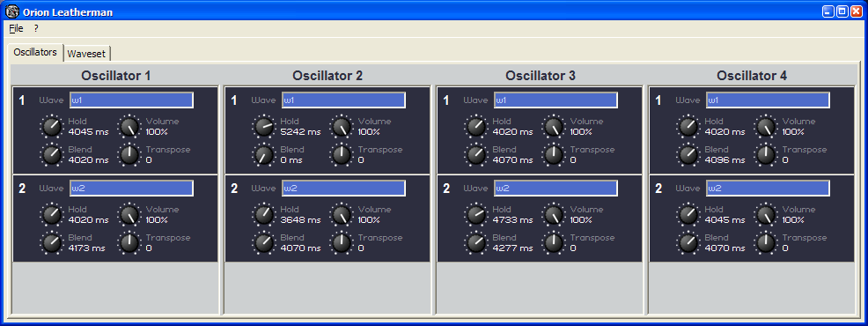This screenshot has width=868, height=326.
Task: Click the Orion Leatherman title bar icon
Action: click(x=11, y=11)
